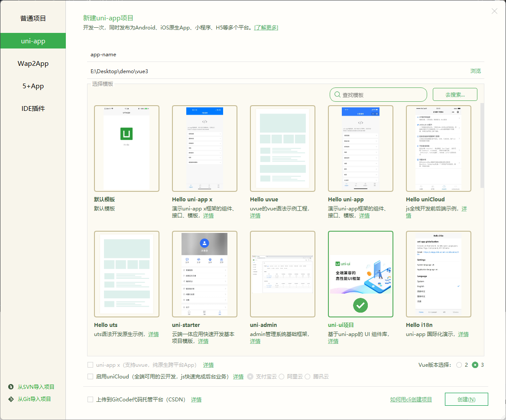Select the 默认模板 template thumbnail
The height and width of the screenshot is (420, 506).
[126, 149]
